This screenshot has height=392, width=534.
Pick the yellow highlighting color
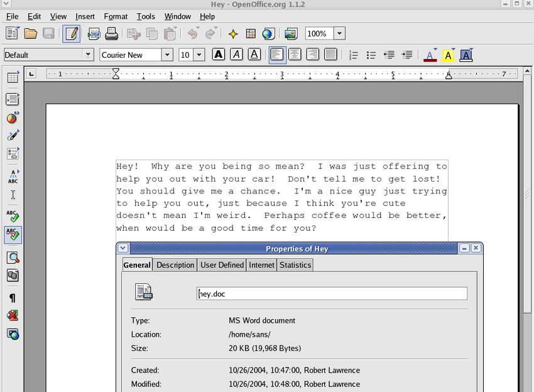(447, 55)
